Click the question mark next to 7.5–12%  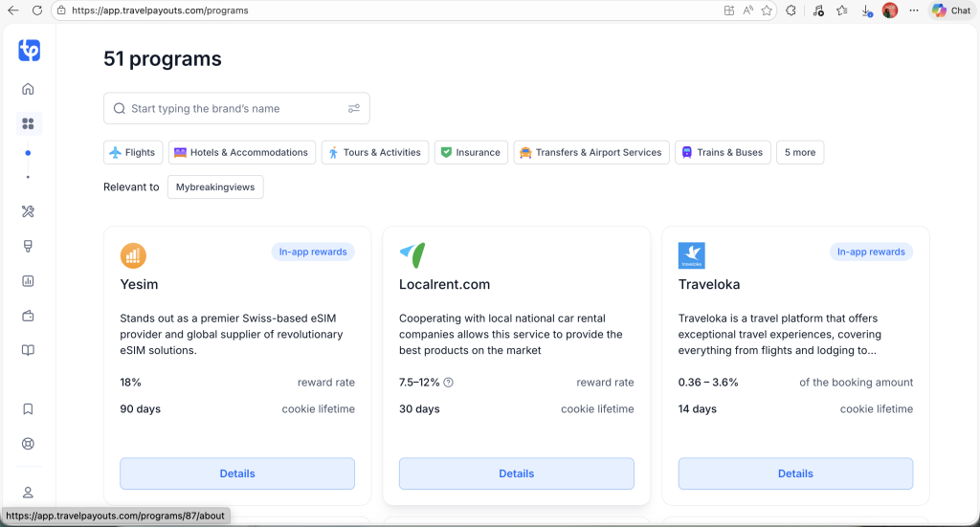point(448,383)
